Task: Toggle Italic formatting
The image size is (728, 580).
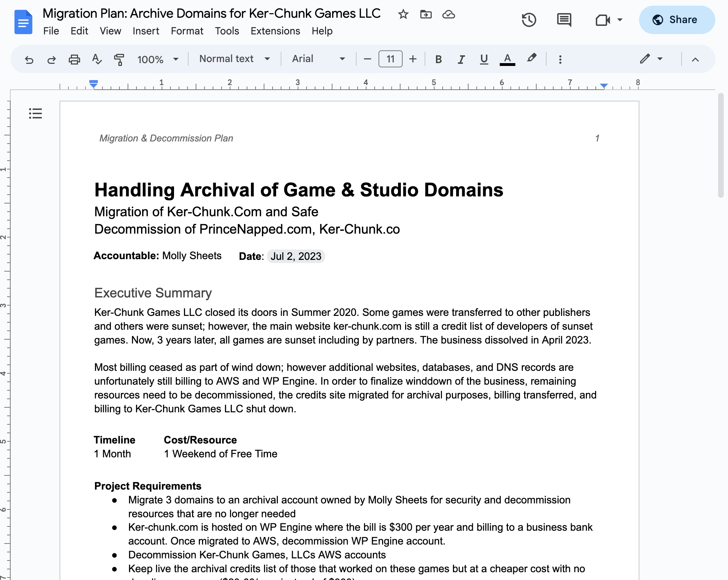Action: pyautogui.click(x=461, y=59)
